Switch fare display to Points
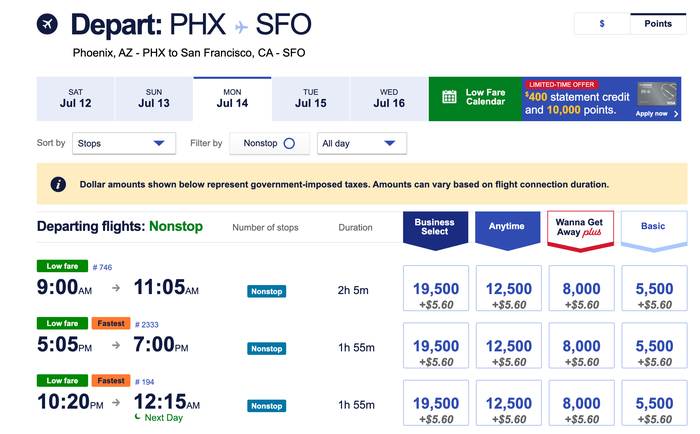700x434 pixels. (x=658, y=24)
